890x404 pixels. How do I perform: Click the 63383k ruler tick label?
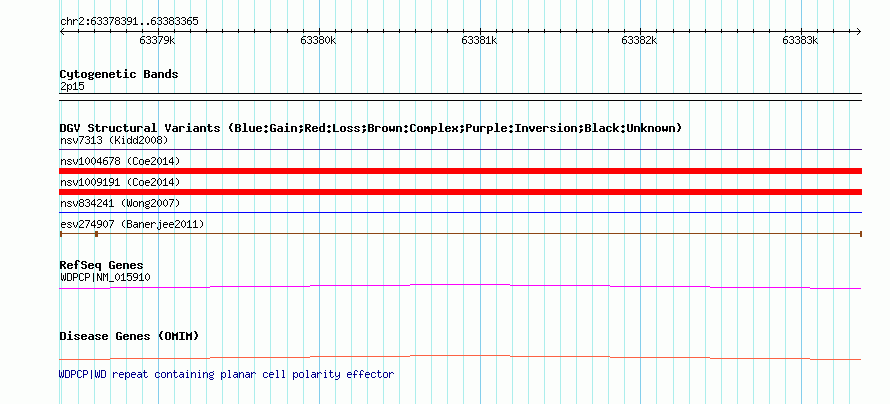click(801, 40)
